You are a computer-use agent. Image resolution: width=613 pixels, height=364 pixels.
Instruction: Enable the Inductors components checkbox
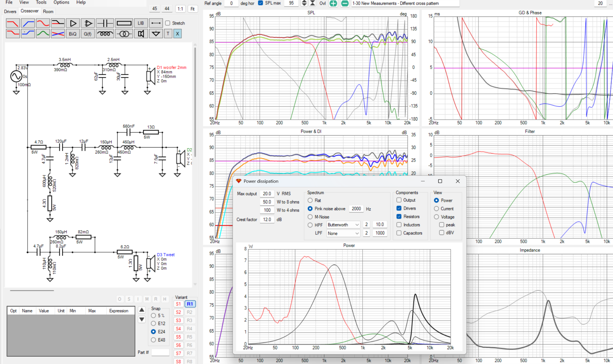(x=399, y=225)
